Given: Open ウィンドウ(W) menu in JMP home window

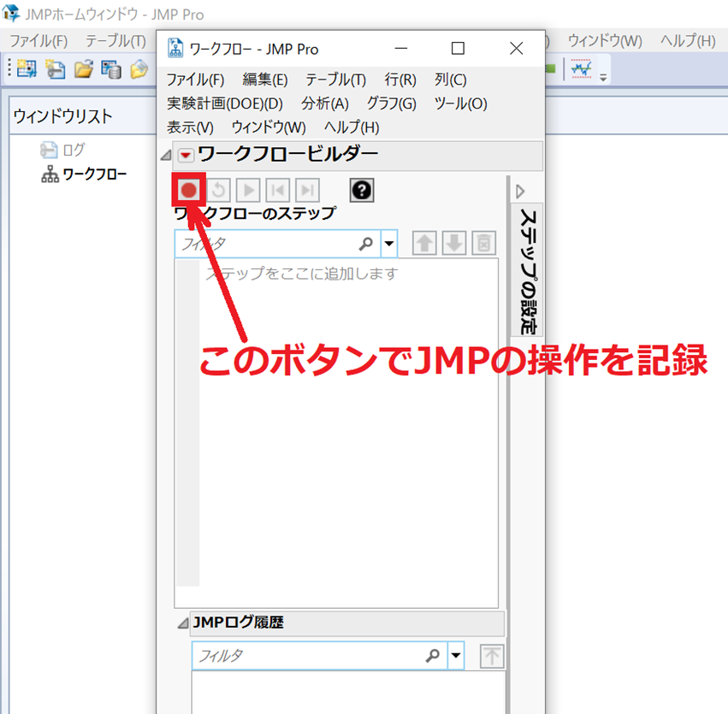Looking at the screenshot, I should tap(605, 41).
